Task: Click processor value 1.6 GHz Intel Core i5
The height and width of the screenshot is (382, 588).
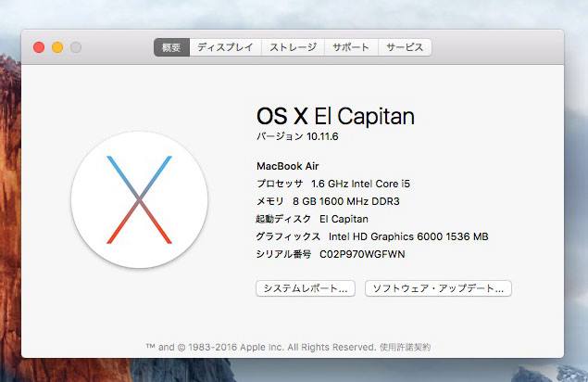Action: point(361,184)
